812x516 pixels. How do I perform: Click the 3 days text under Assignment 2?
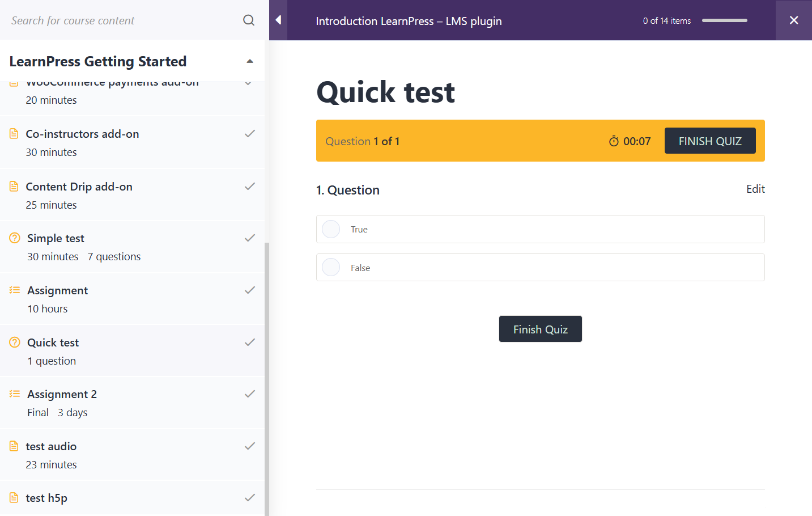pyautogui.click(x=73, y=412)
